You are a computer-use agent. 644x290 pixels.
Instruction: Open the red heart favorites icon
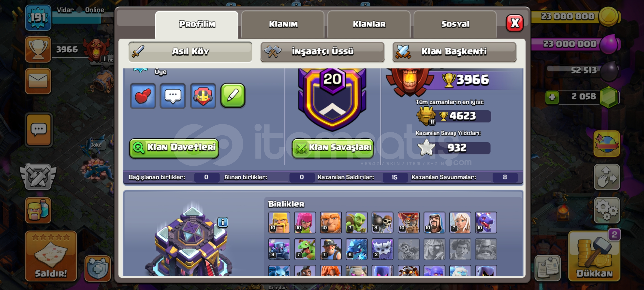tap(143, 96)
